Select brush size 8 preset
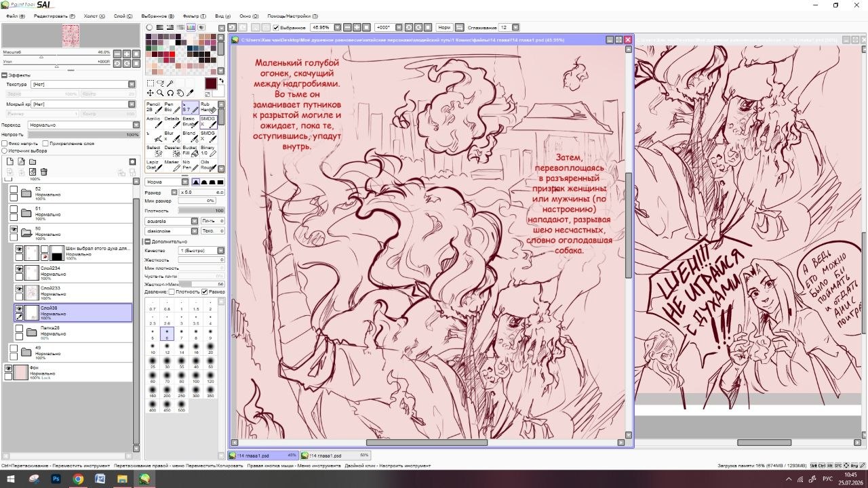This screenshot has height=488, width=868. 196,334
